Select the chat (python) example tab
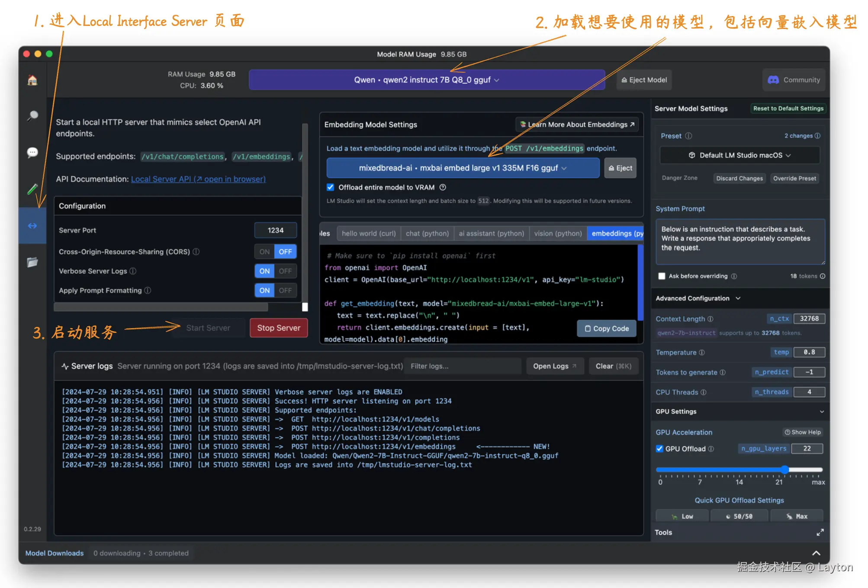868x588 pixels. tap(427, 233)
